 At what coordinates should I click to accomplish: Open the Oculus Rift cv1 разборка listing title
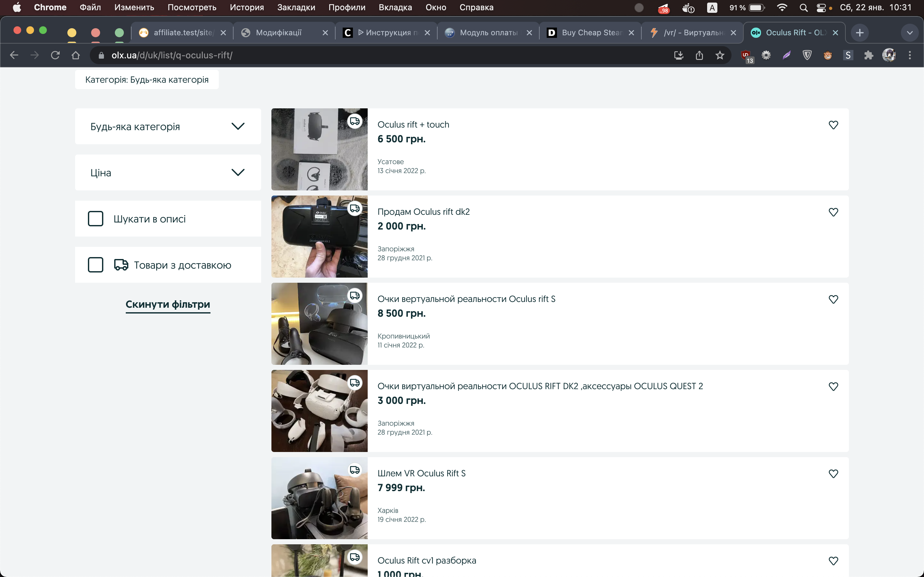pos(426,560)
